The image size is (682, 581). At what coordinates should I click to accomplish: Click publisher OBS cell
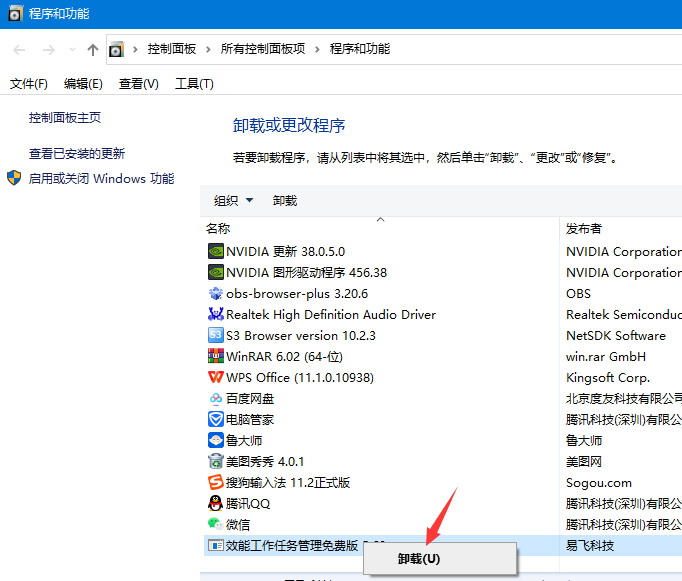click(x=578, y=294)
